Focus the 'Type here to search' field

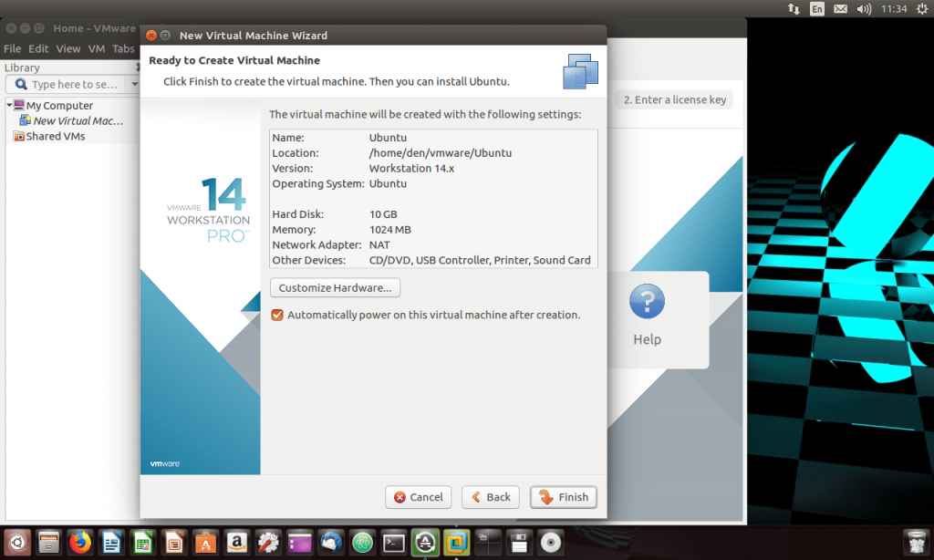coord(77,84)
